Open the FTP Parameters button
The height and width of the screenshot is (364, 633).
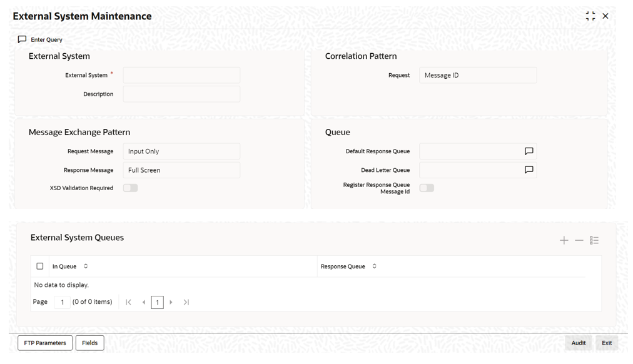point(45,343)
